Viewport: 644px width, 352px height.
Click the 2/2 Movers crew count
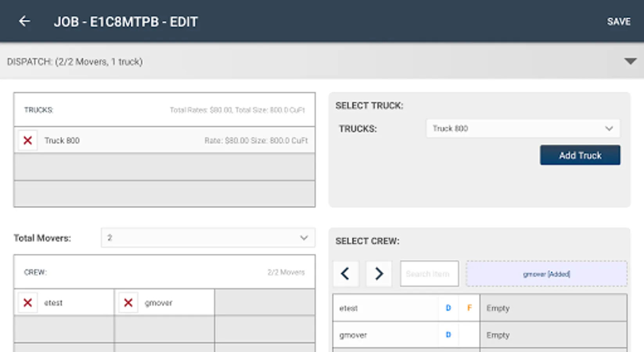click(x=286, y=272)
